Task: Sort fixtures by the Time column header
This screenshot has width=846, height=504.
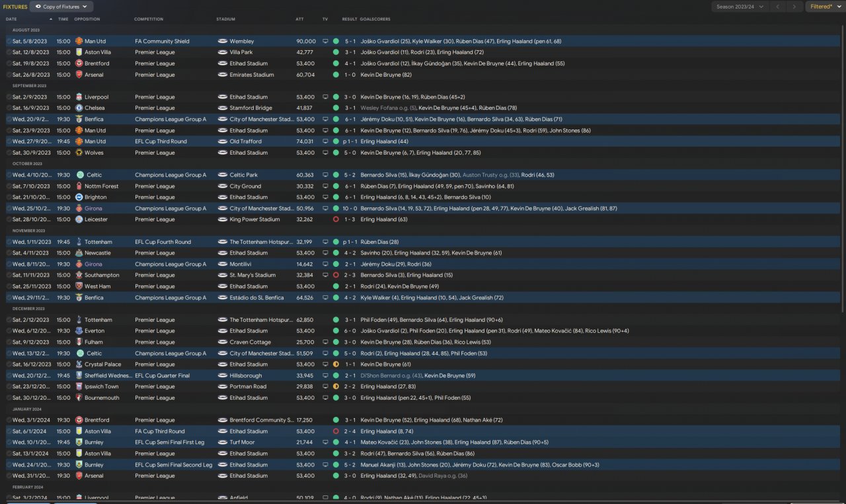Action: (x=63, y=19)
